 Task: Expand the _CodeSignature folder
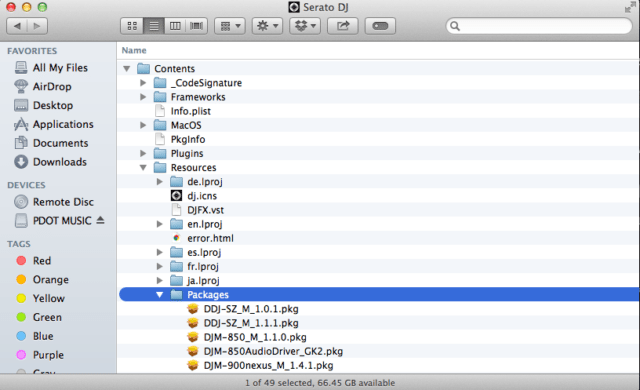point(143,83)
